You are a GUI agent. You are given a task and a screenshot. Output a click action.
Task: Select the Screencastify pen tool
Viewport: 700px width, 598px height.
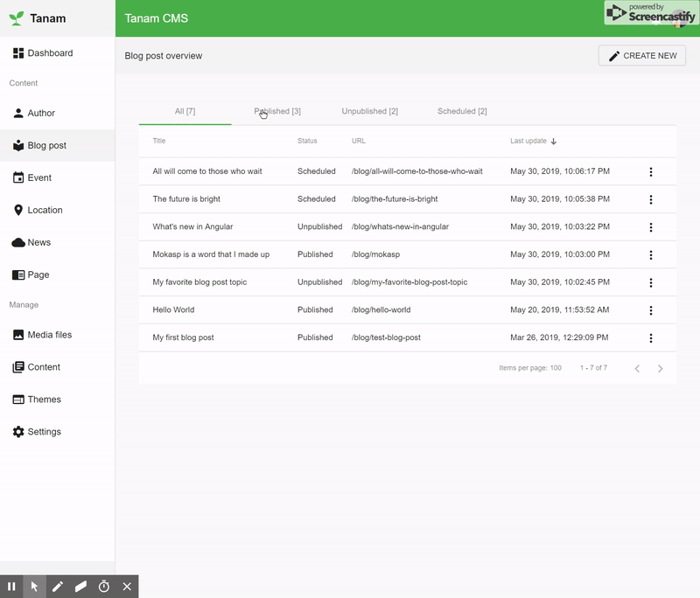[x=58, y=587]
